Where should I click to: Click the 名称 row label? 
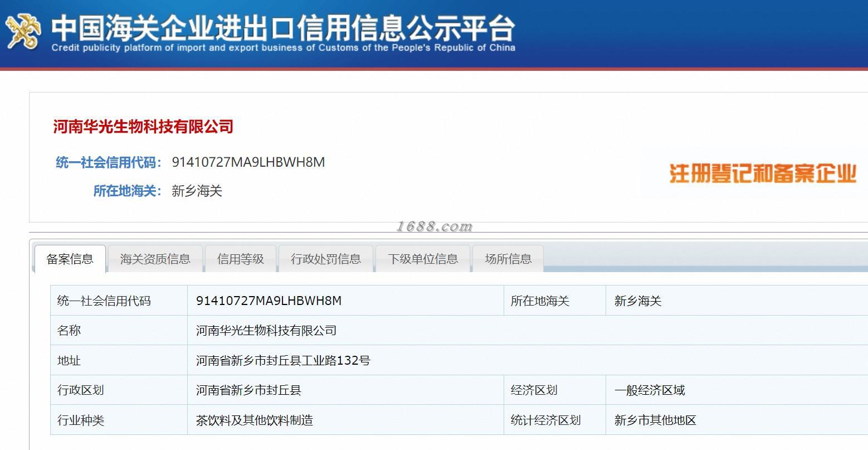[x=69, y=331]
